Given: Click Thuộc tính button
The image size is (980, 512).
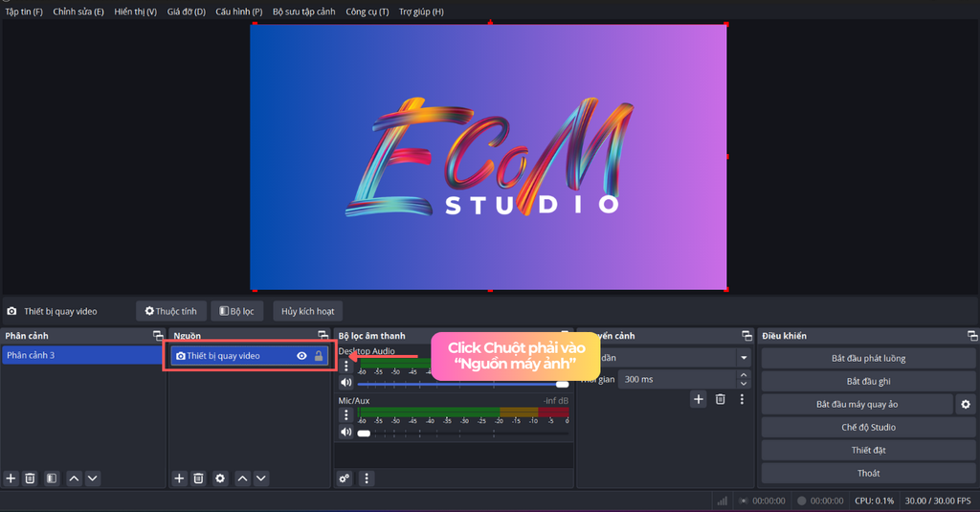Looking at the screenshot, I should (171, 311).
